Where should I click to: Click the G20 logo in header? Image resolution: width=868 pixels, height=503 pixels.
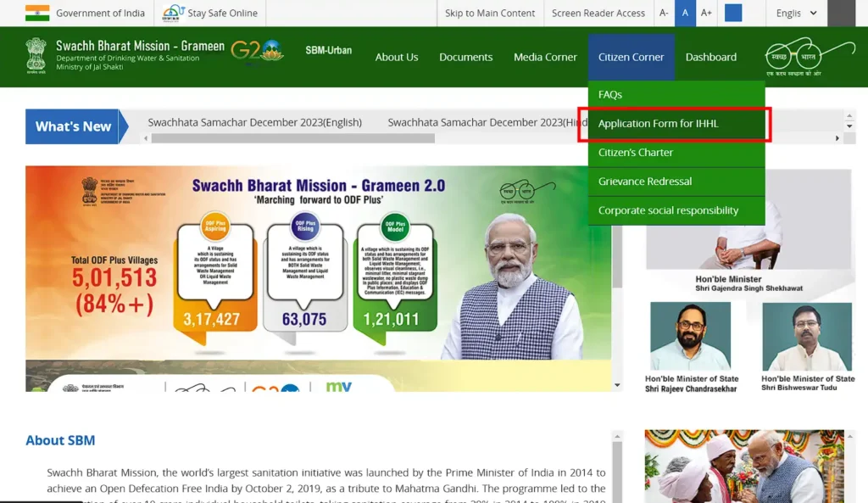point(258,51)
